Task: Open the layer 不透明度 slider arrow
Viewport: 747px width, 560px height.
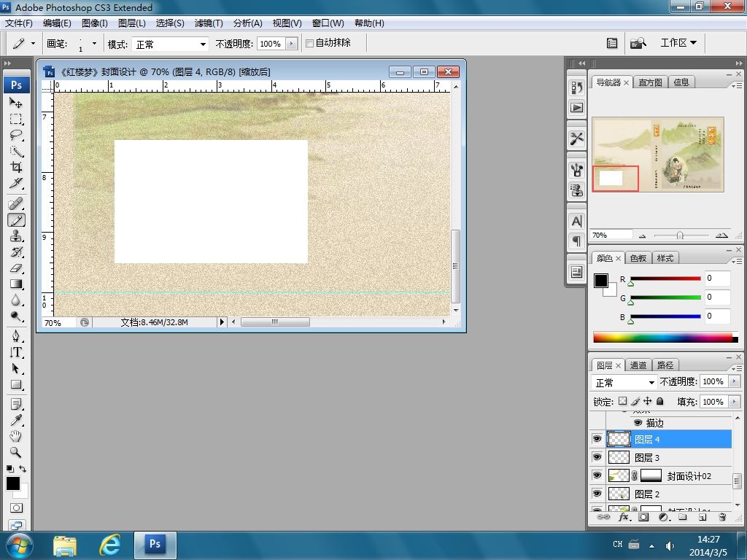Action: click(x=734, y=381)
